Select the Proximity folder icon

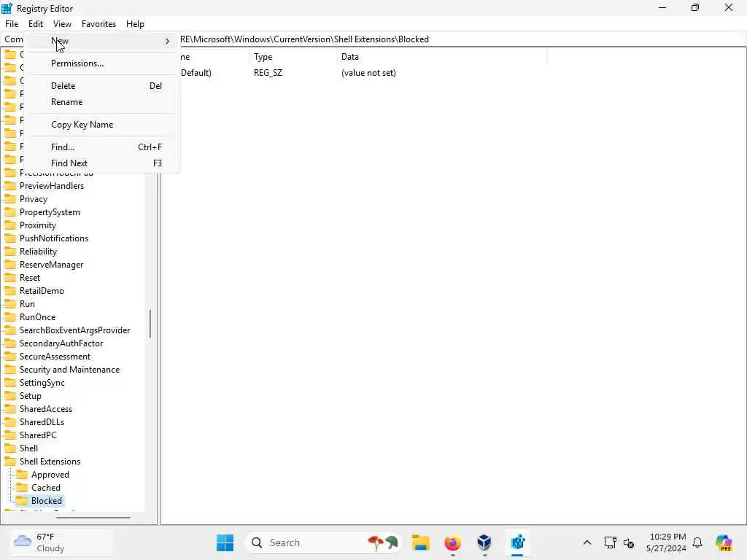click(10, 225)
